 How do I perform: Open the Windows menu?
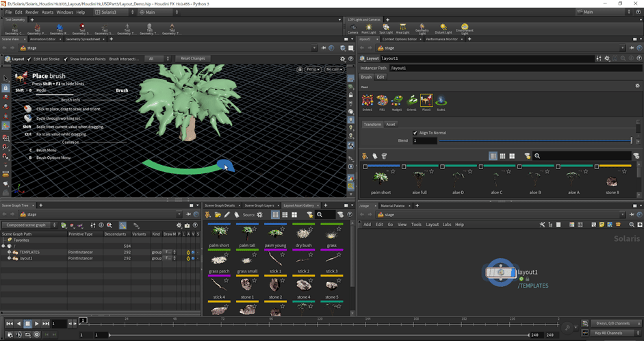pos(64,12)
